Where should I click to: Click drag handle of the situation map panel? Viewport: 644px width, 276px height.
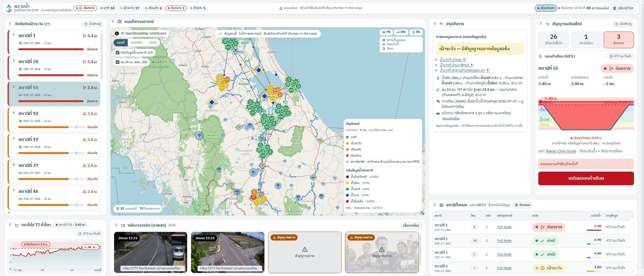[x=113, y=21]
